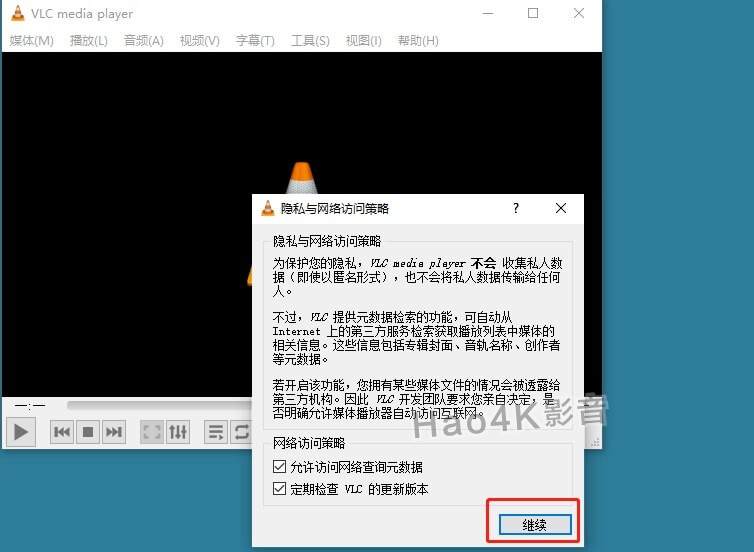754x552 pixels.
Task: Open the 播放(L) menu
Action: (88, 41)
